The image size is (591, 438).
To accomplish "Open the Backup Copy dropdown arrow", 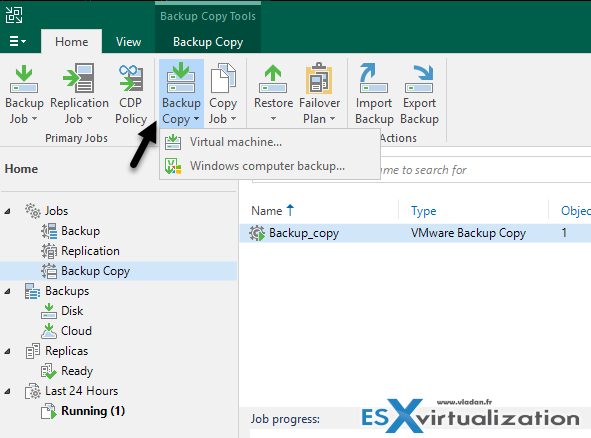I will click(x=196, y=119).
